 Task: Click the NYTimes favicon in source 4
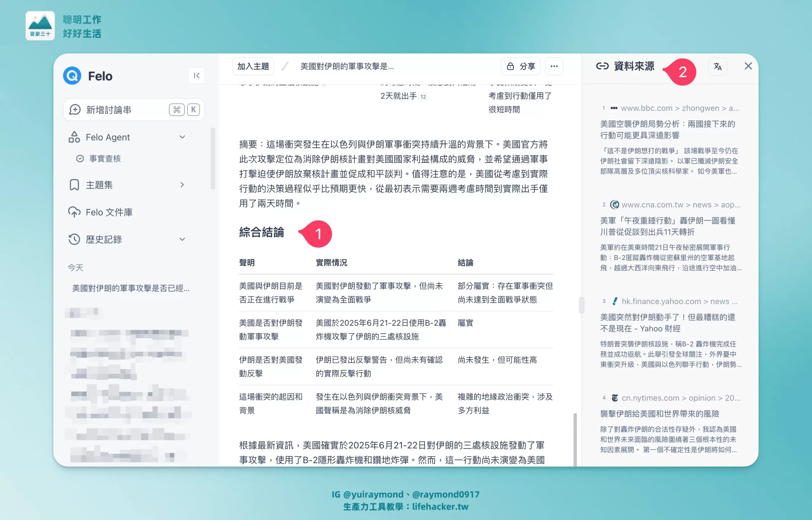click(615, 398)
